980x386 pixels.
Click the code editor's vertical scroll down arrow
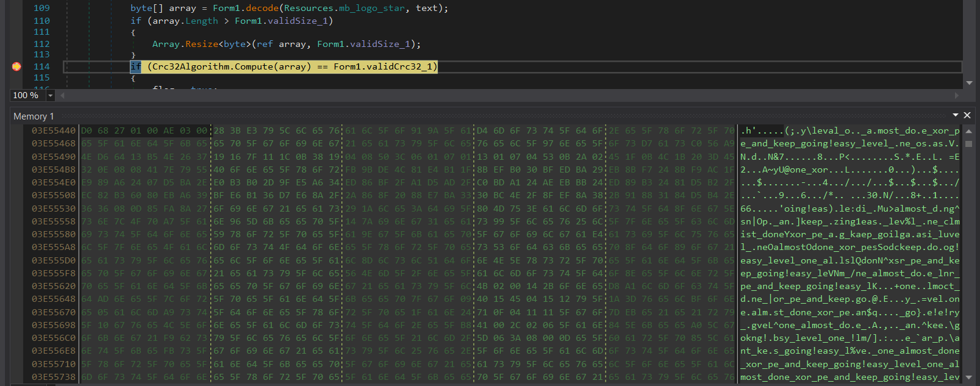pyautogui.click(x=969, y=82)
